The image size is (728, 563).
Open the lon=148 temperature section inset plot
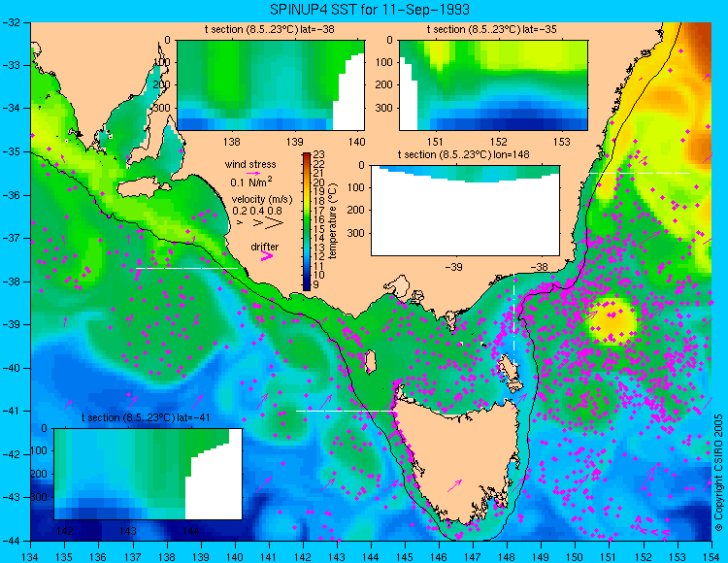click(x=465, y=210)
